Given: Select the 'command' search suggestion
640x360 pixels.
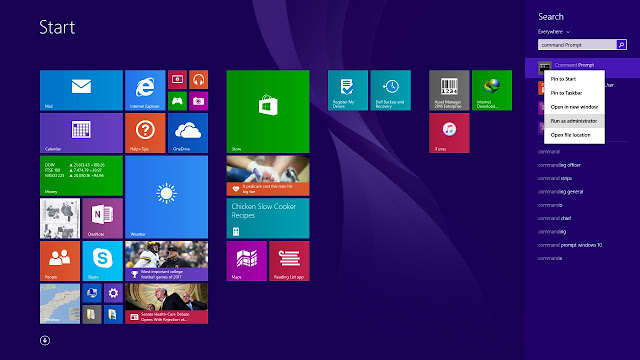Looking at the screenshot, I should [x=549, y=151].
